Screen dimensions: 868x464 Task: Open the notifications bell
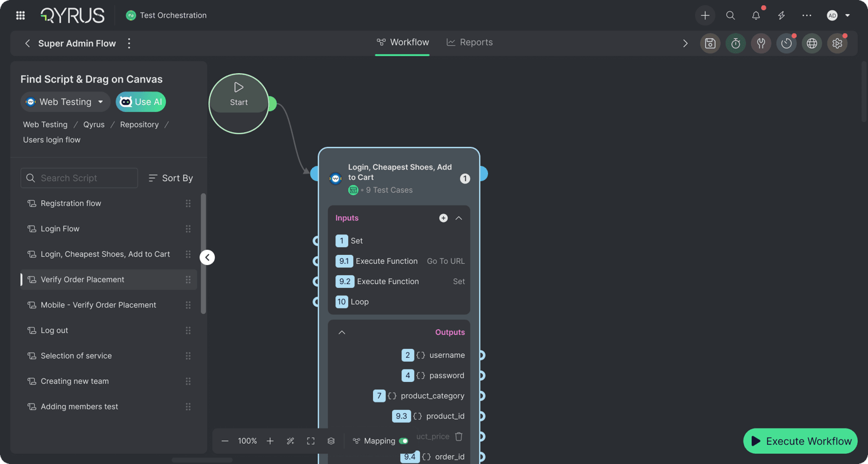(x=756, y=15)
